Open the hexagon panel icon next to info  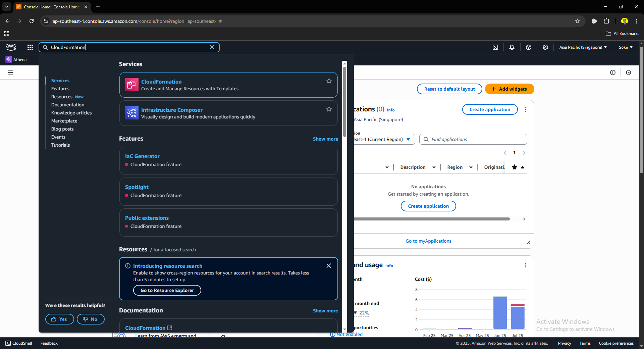point(629,72)
